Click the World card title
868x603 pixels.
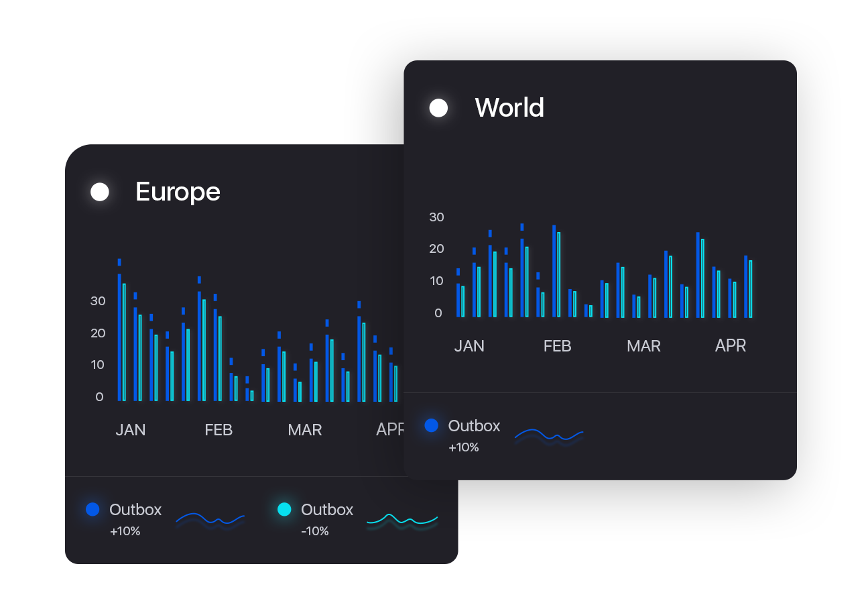pos(509,108)
